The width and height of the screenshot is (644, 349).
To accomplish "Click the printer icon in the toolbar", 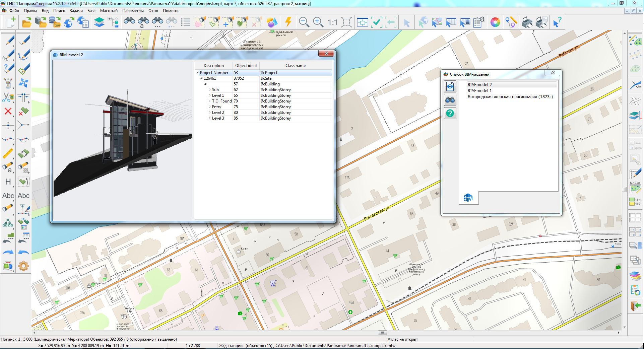I will tap(527, 22).
